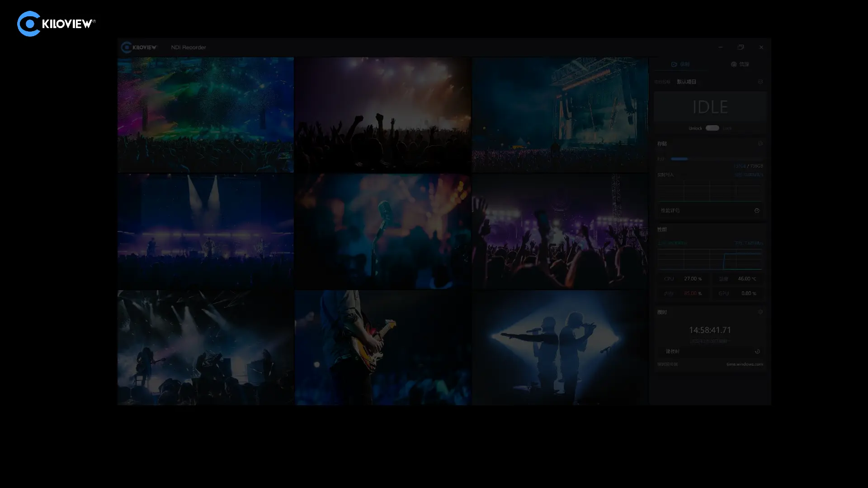Switch to the Source (信源) tab
Viewport: 868px width, 488px height.
740,64
